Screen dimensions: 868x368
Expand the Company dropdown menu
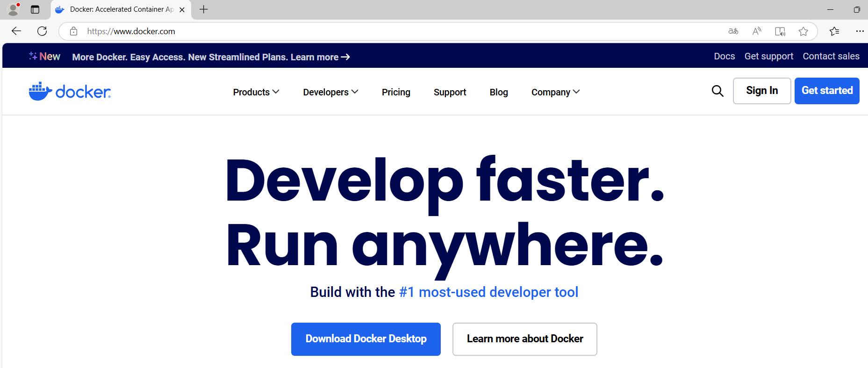[x=555, y=92]
